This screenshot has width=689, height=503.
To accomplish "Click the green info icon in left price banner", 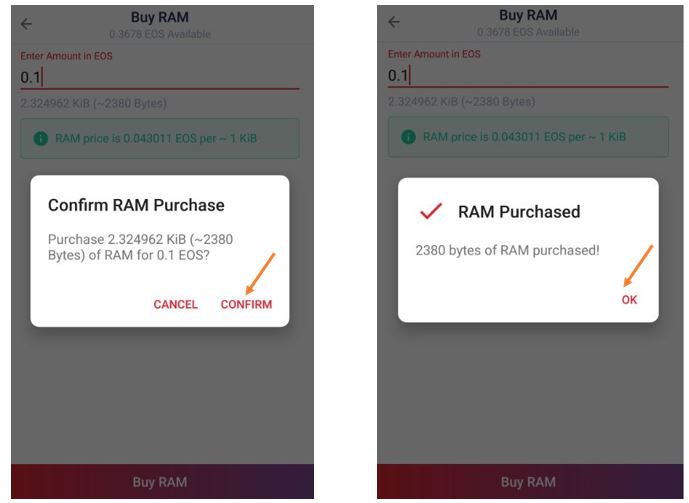I will click(x=41, y=138).
